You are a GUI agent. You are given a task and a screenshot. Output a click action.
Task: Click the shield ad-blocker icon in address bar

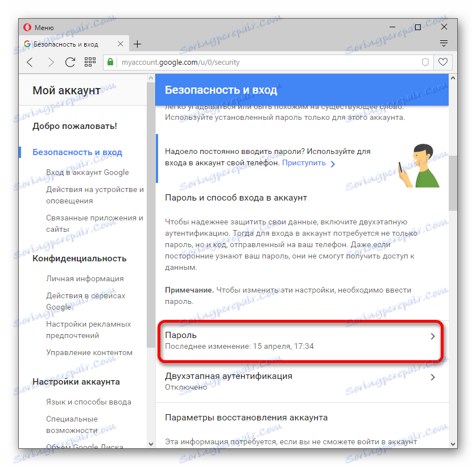pos(425,62)
